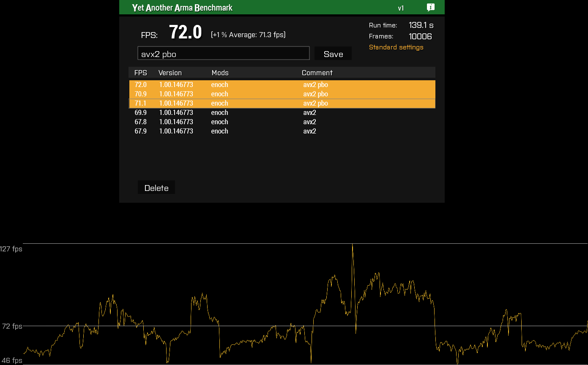Click the Frames value 10006
The height and width of the screenshot is (365, 588).
click(420, 37)
